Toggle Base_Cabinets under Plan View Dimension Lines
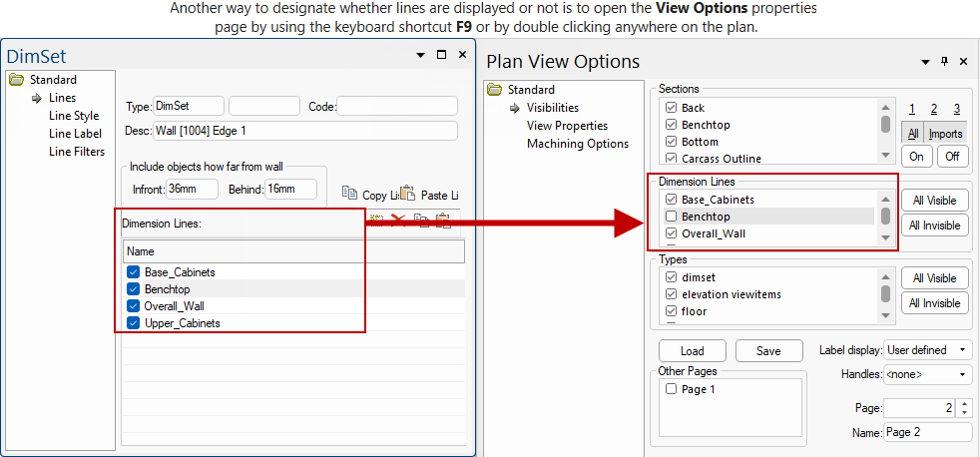The width and height of the screenshot is (980, 457). click(672, 200)
